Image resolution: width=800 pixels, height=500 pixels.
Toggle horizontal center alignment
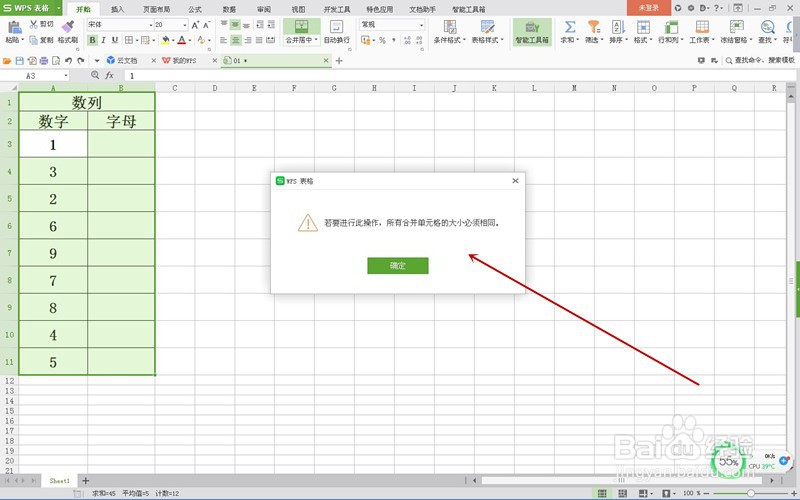(x=235, y=40)
